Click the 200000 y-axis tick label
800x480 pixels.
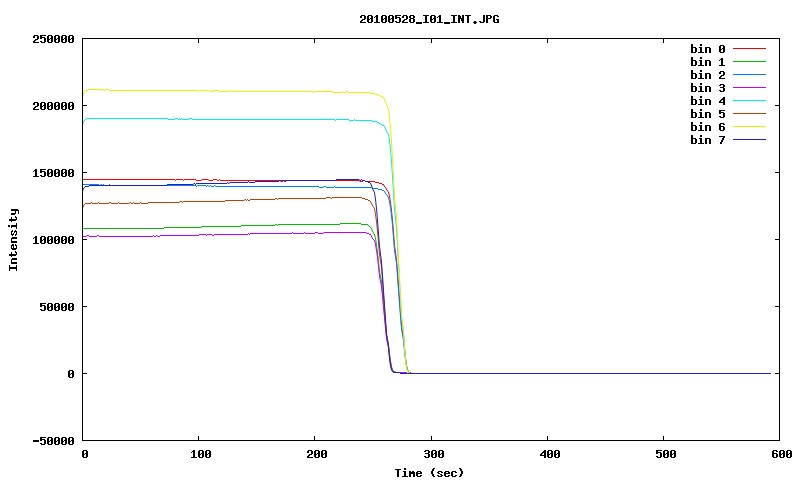53,106
